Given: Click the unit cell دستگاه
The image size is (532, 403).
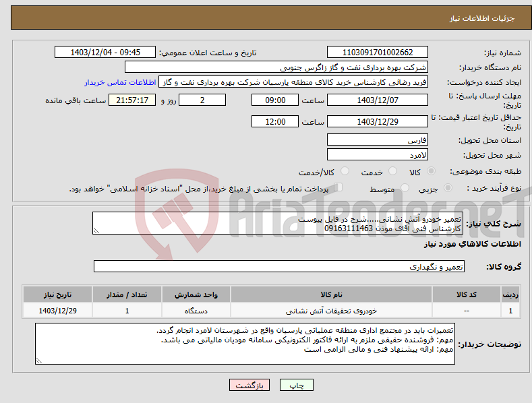Looking at the screenshot, I should pos(196,311).
